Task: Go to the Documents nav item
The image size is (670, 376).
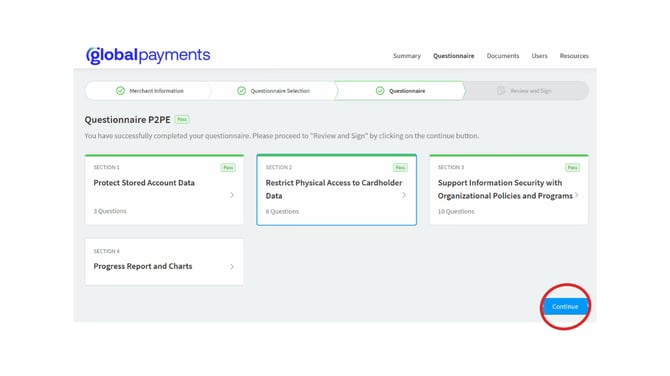Action: [x=502, y=56]
